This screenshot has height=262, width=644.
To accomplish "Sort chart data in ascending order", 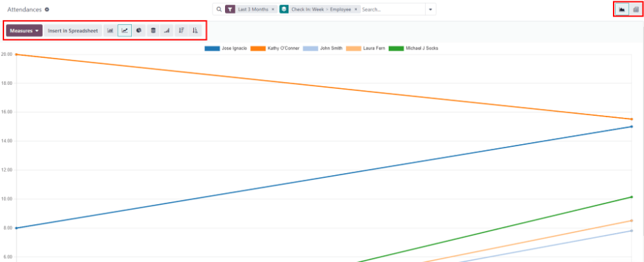I will pyautogui.click(x=195, y=30).
